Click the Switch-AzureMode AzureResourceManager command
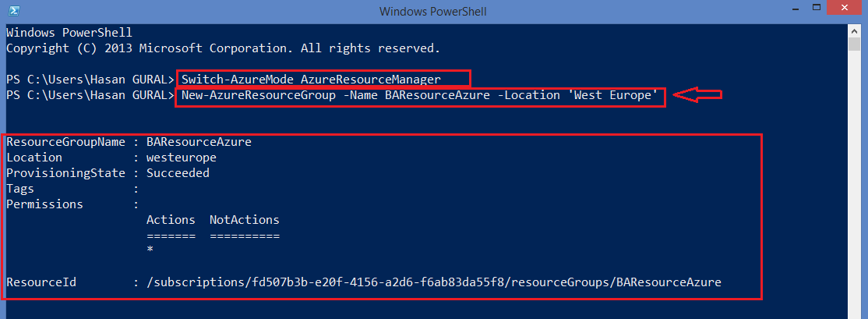 pos(311,80)
